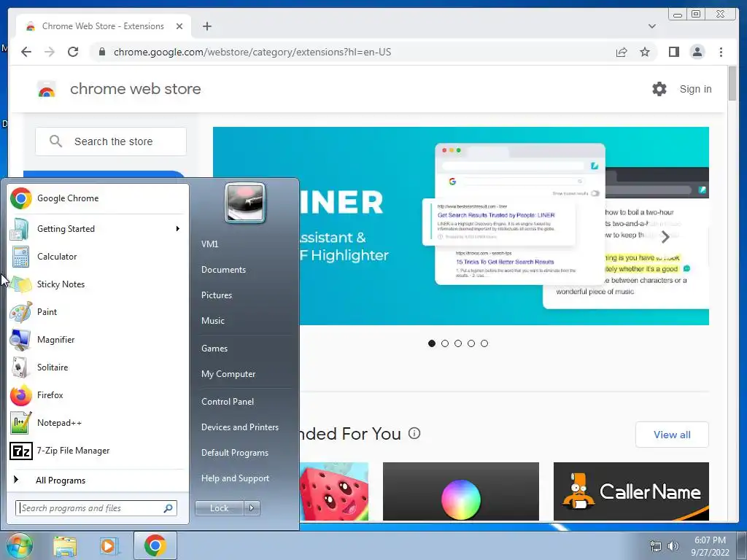Screen dimensions: 747x560
Task: Reload the Chrome Web Store page
Action: 73,52
